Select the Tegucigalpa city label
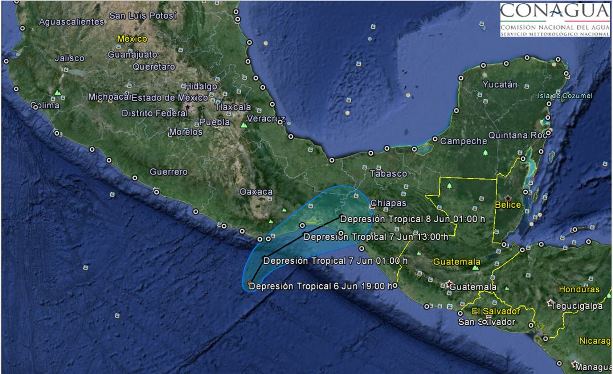 pyautogui.click(x=578, y=306)
